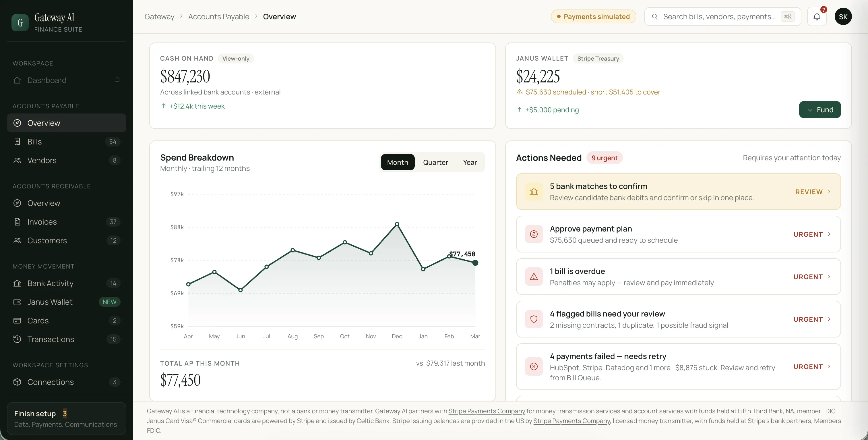Click the bank icon on bank matches card
868x440 pixels.
click(534, 192)
